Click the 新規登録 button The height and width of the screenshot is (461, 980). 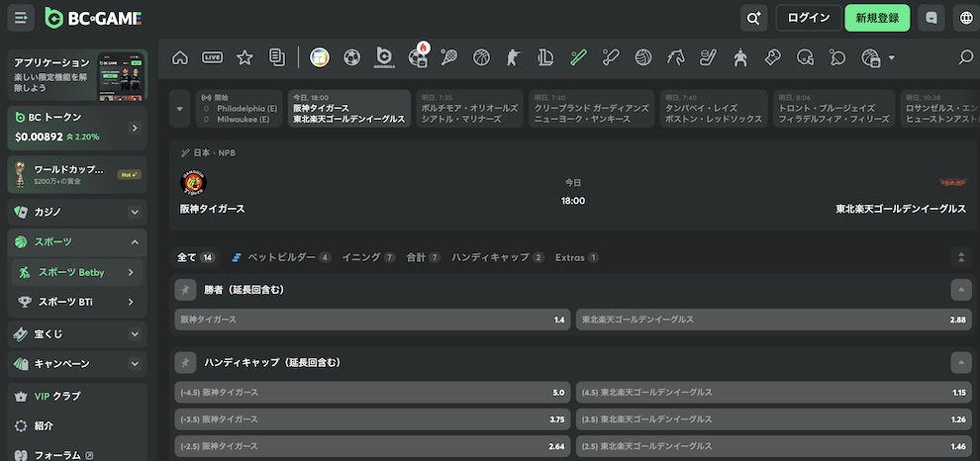(877, 18)
